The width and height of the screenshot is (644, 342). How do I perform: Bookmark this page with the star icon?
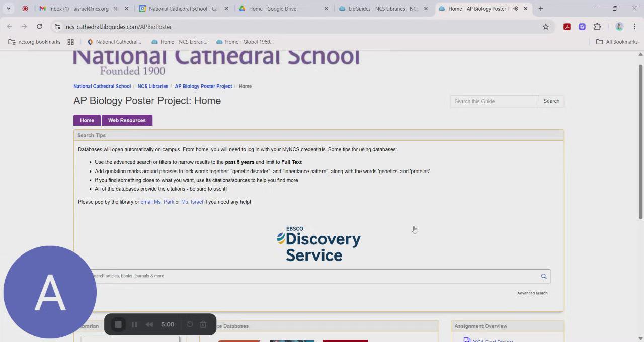[x=546, y=27]
